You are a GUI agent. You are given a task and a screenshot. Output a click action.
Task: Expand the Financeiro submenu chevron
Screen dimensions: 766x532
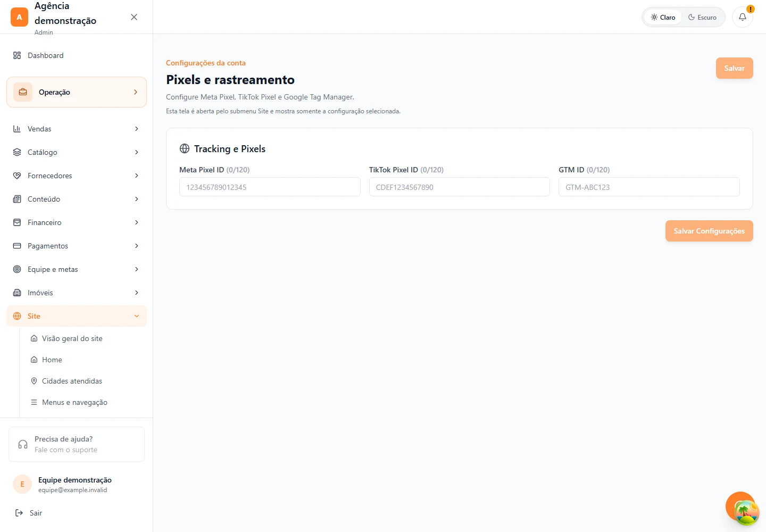click(x=137, y=222)
